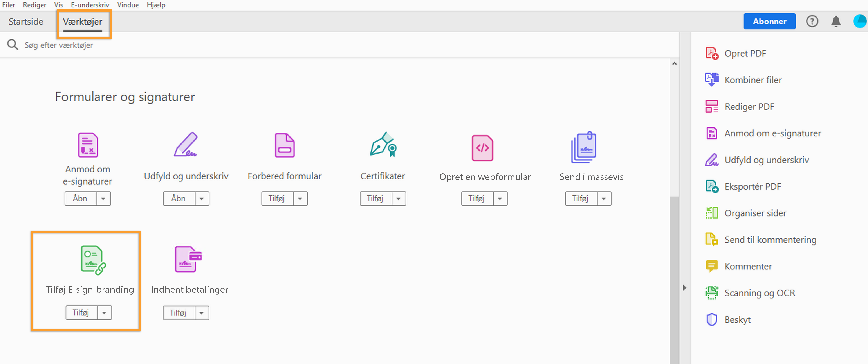Click the Opret en webformular icon
Viewport: 868px width, 364px height.
[482, 148]
